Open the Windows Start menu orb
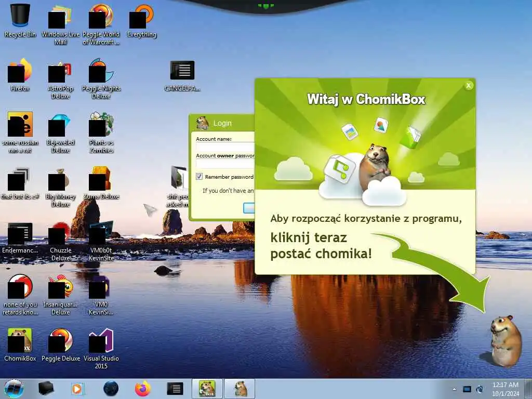Screen dimensions: 532x399 point(14,389)
